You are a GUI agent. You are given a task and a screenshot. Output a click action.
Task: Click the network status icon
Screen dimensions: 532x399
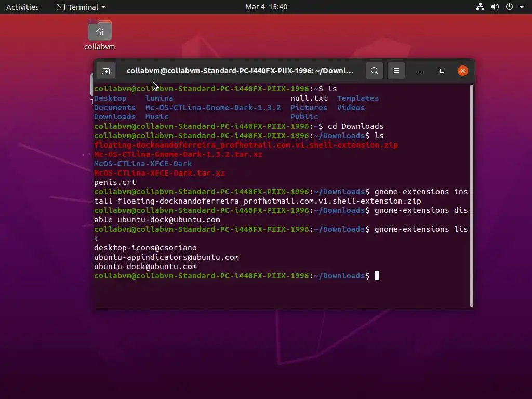480,7
